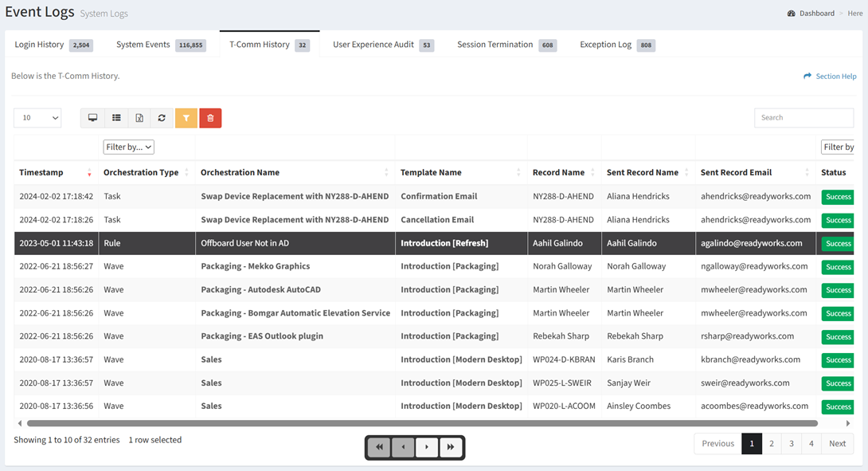Go to the Session Termination tab
This screenshot has width=868, height=471.
click(506, 45)
